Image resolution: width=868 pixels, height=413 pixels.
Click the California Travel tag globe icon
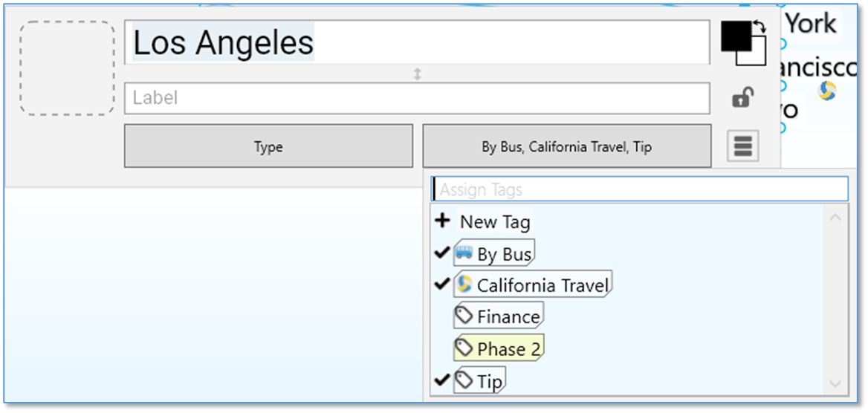click(464, 284)
